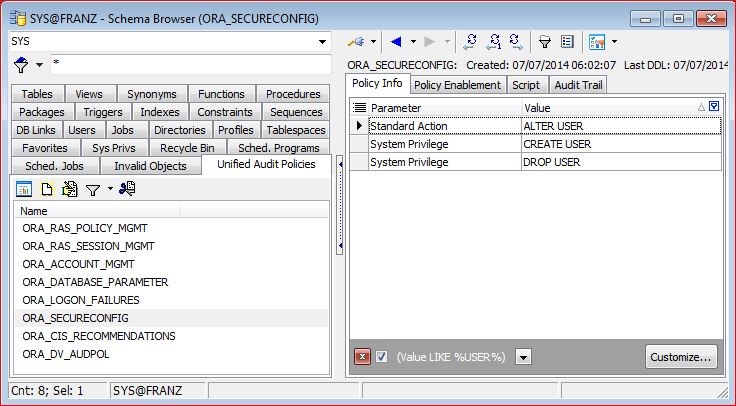Open the Audit Trail tab
The image size is (736, 406).
(x=578, y=85)
